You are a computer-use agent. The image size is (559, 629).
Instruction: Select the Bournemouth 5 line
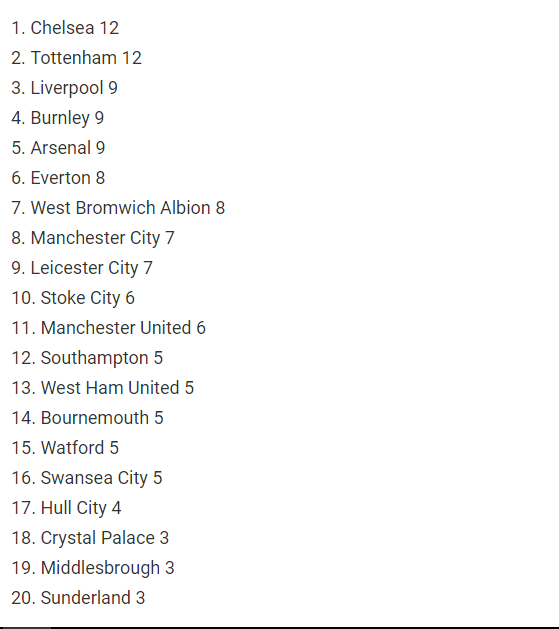click(x=87, y=418)
